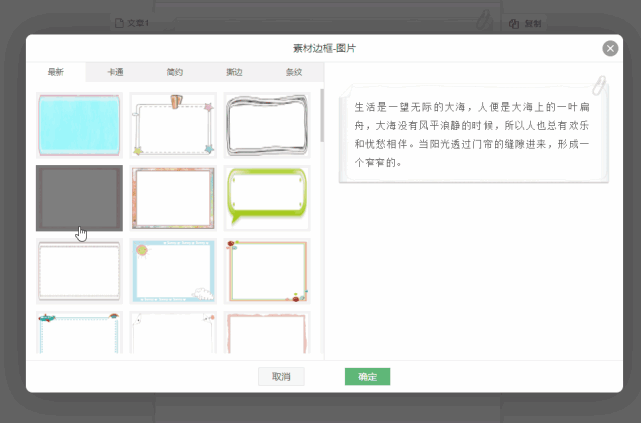Open the 条纹 tab
The image size is (641, 423).
pyautogui.click(x=294, y=72)
